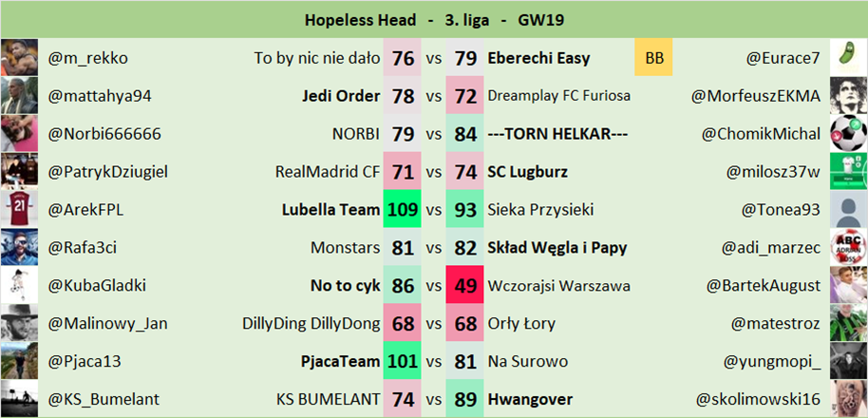Viewport: 868px width, 418px height.
Task: Click the Hopeless Head league title header
Action: point(434,19)
